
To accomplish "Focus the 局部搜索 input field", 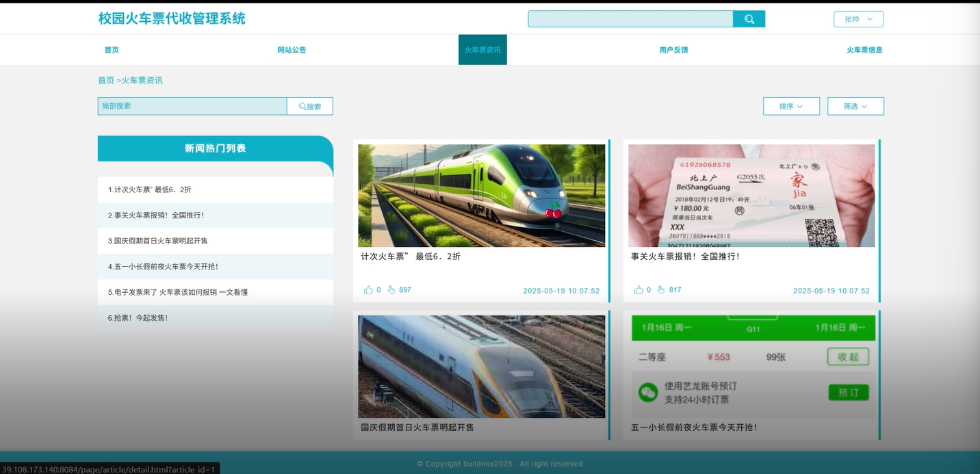I will [192, 106].
